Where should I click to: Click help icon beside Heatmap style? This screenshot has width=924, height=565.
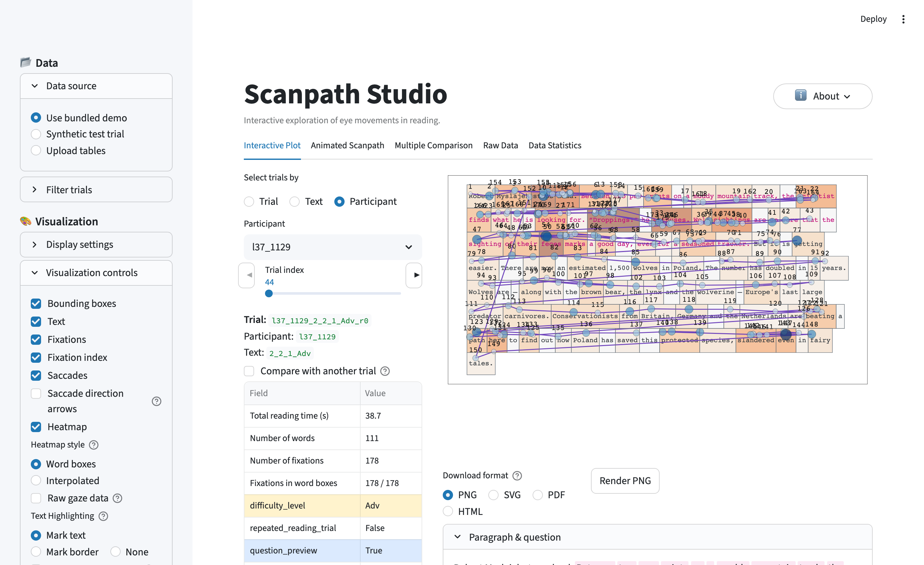pyautogui.click(x=94, y=445)
